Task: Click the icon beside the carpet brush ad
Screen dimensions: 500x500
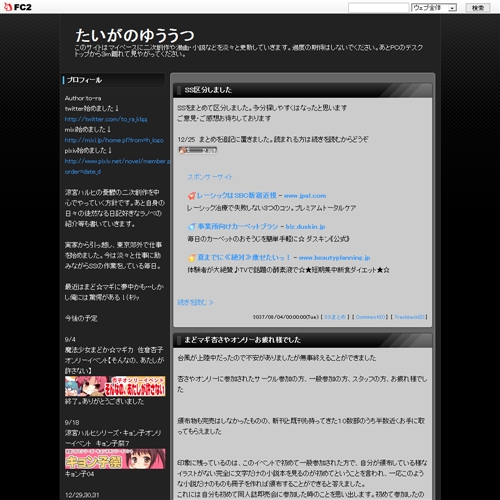Action: (192, 227)
